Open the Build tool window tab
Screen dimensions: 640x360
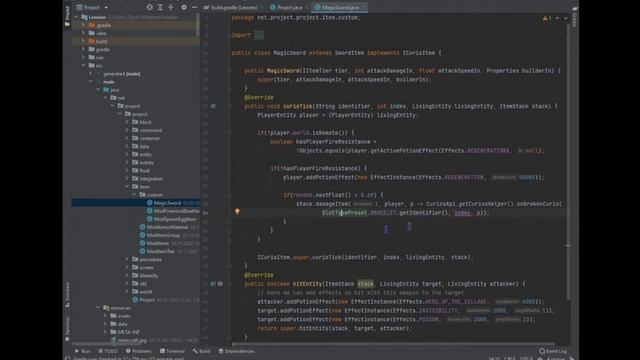[201, 351]
